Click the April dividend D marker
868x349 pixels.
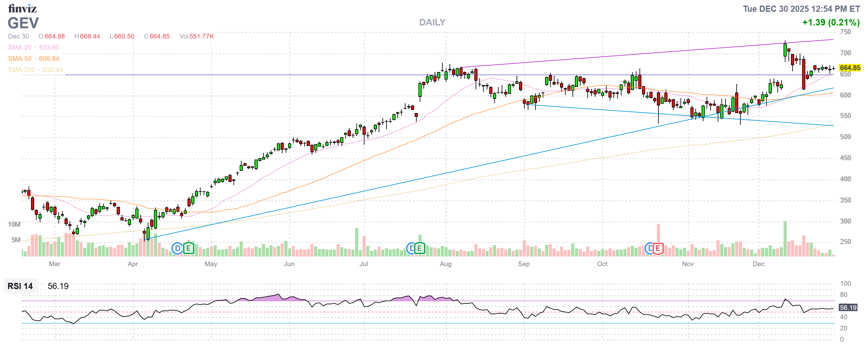(x=177, y=249)
